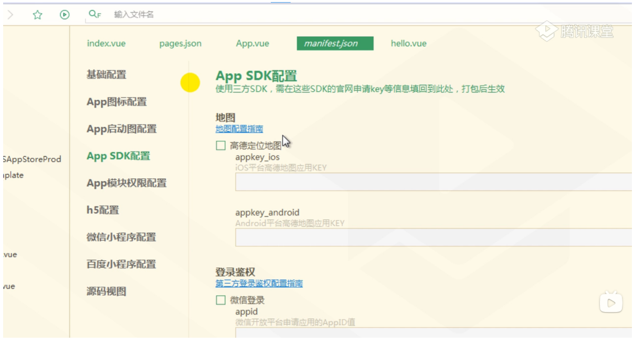Select App SDK配置 in the sidebar

click(119, 156)
